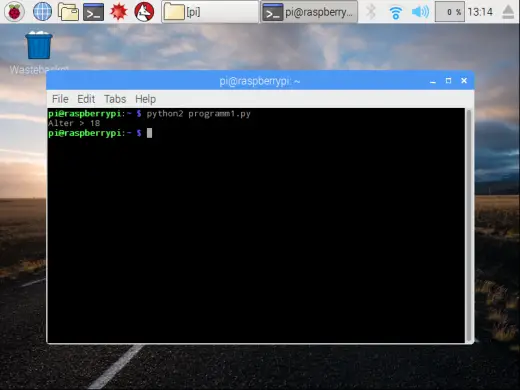Select the pi@raspberry terminal taskbar button
This screenshot has width=520, height=390.
309,12
